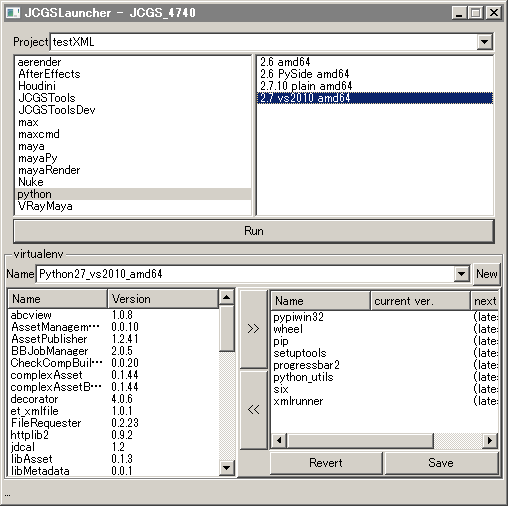Click the New virtualenv button
Screen dimensions: 508x506
click(487, 274)
